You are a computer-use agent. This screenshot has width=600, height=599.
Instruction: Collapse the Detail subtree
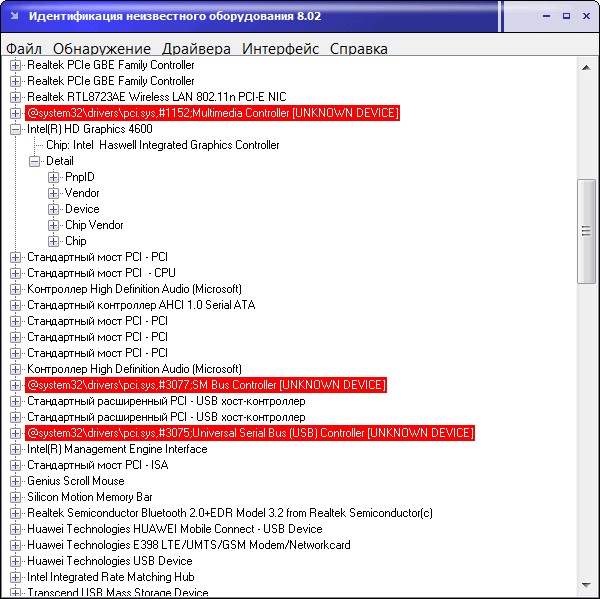point(35,161)
